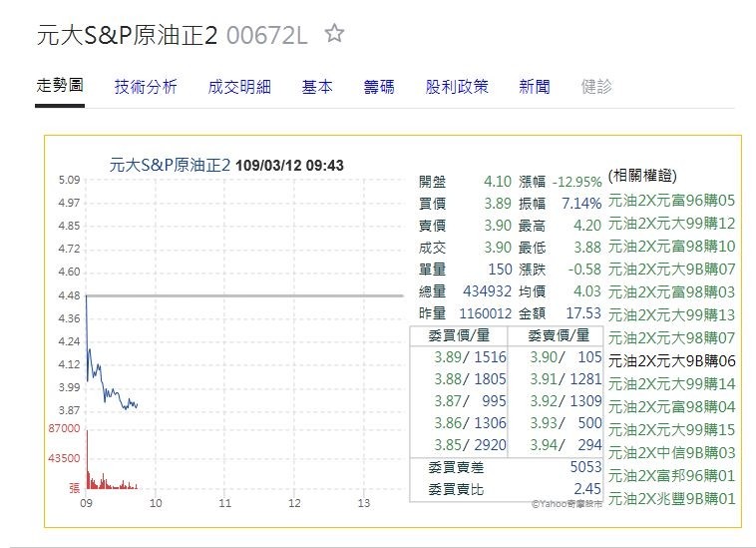Select the 單量 value 150
The image size is (756, 548).
[500, 270]
